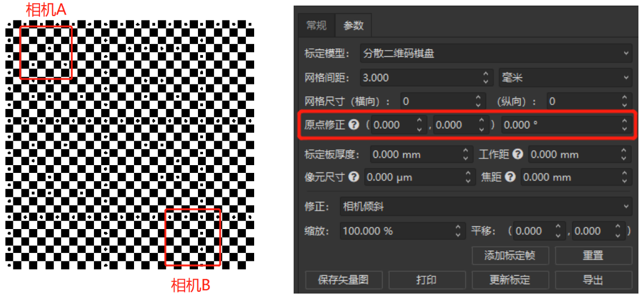Click the 重置 button
The height and width of the screenshot is (298, 644).
[593, 256]
